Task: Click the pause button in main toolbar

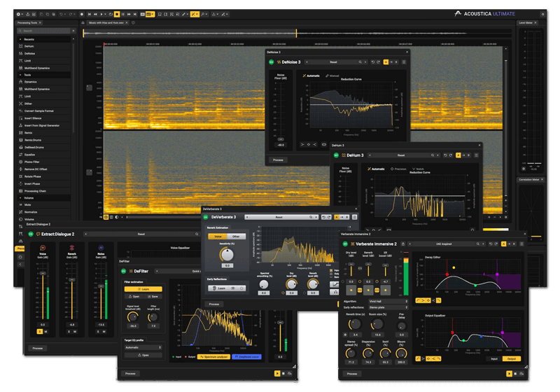Action: click(x=123, y=14)
